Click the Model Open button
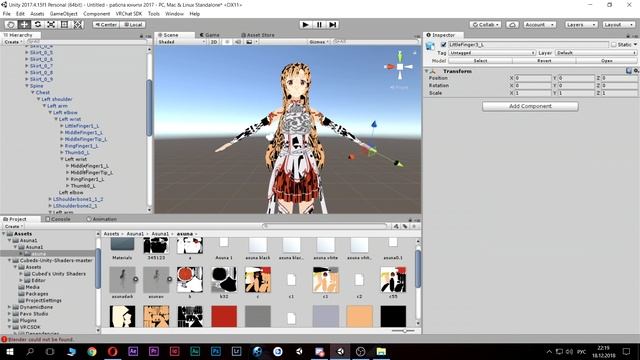 [607, 60]
